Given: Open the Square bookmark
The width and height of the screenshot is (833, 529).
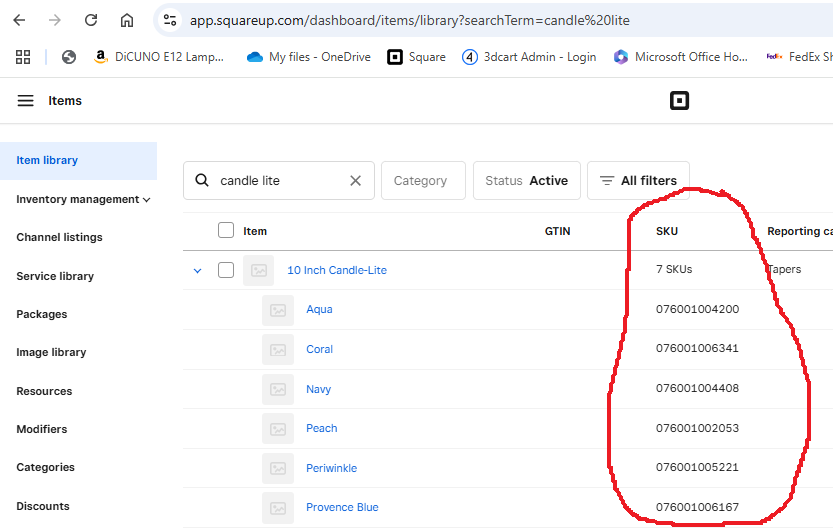Looking at the screenshot, I should point(416,57).
